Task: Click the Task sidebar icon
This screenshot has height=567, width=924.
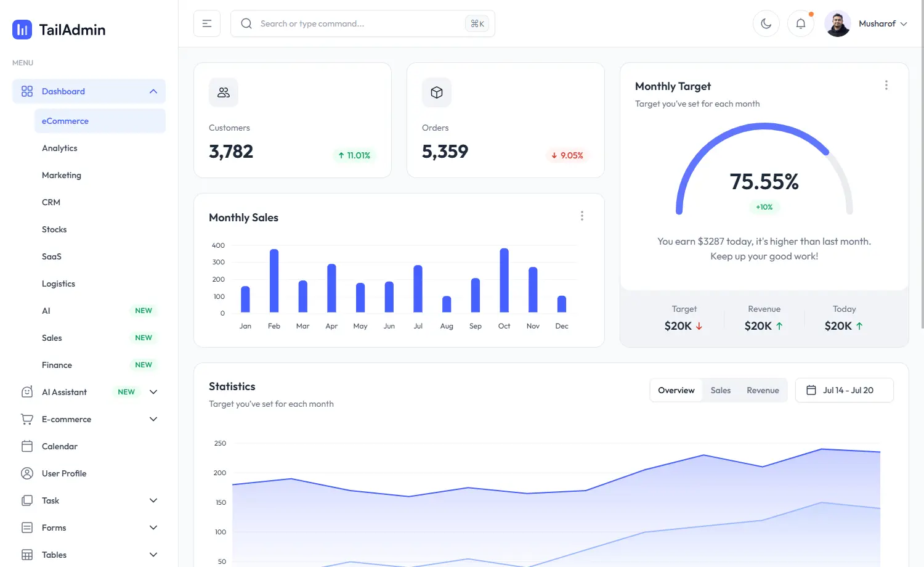Action: pyautogui.click(x=27, y=500)
